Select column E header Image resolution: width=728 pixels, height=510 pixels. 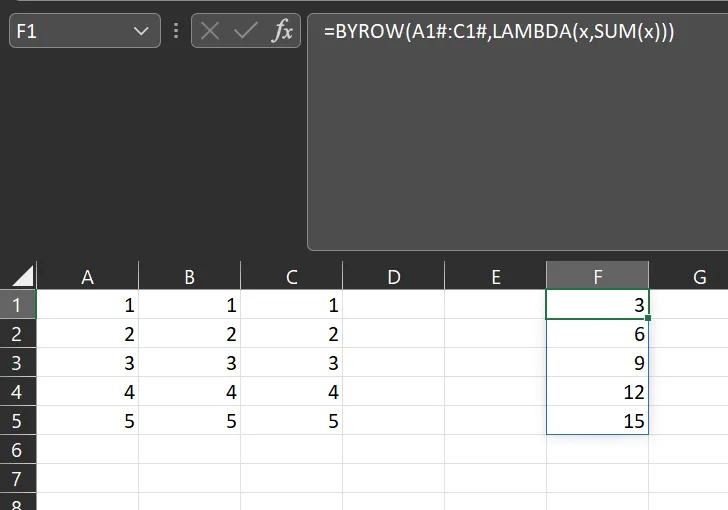click(x=495, y=276)
